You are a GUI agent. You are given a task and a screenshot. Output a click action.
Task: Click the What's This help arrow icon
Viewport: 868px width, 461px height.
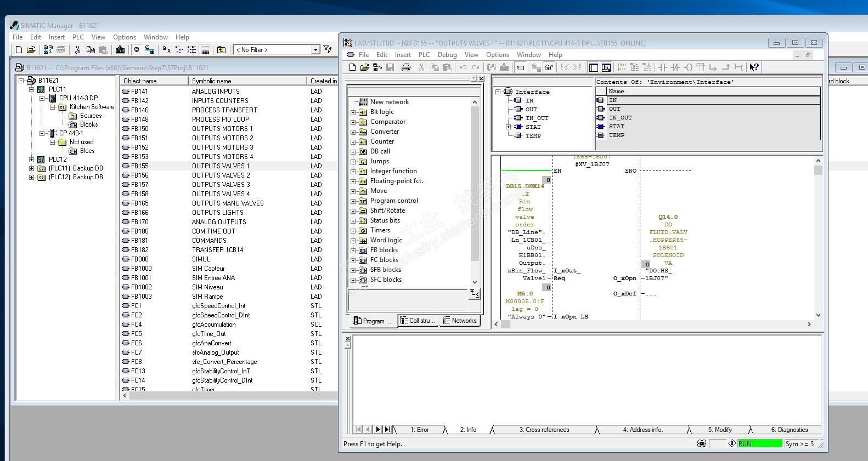click(x=754, y=67)
